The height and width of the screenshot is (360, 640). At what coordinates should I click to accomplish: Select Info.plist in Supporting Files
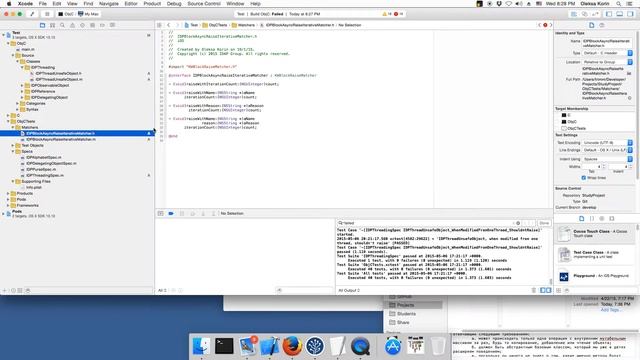click(34, 187)
